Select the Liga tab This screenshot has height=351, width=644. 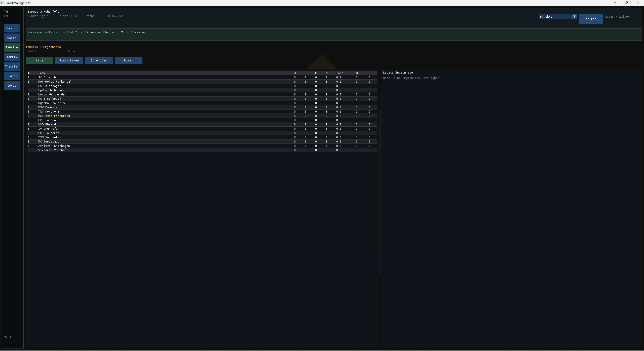pyautogui.click(x=39, y=60)
